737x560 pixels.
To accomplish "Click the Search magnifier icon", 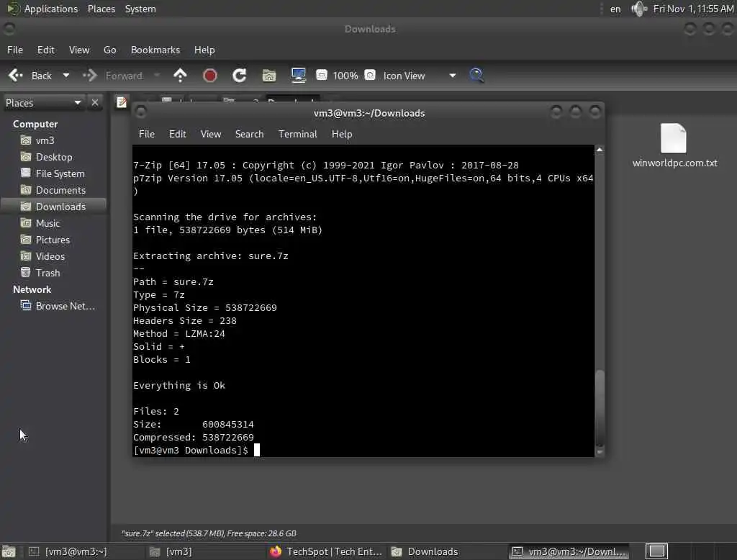I will 476,76.
